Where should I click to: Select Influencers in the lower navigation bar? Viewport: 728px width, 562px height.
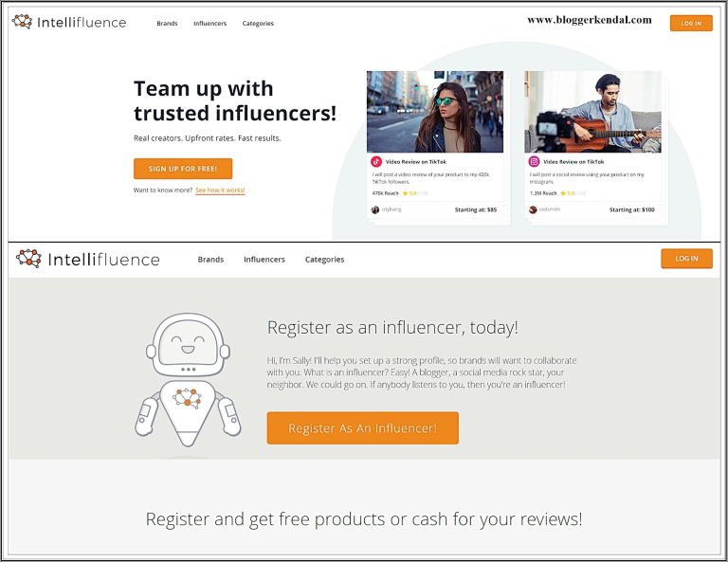point(264,259)
